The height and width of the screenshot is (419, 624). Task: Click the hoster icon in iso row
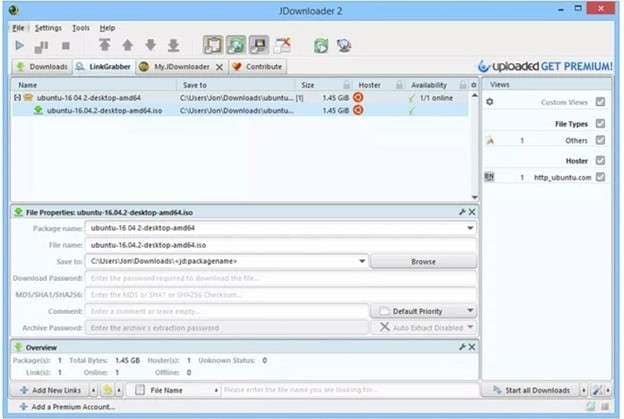(358, 110)
